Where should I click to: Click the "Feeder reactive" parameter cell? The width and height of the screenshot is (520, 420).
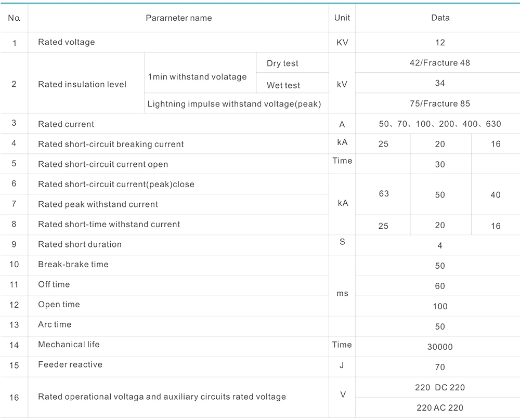click(x=70, y=364)
